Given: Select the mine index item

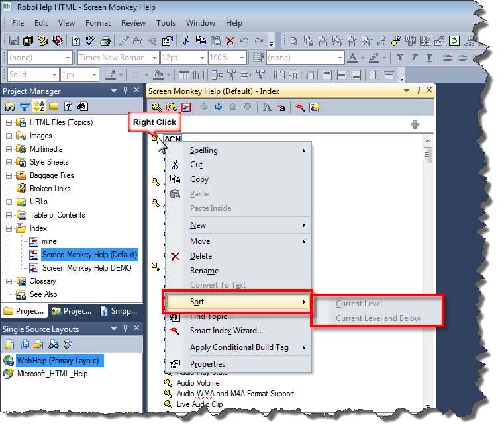Looking at the screenshot, I should click(49, 241).
